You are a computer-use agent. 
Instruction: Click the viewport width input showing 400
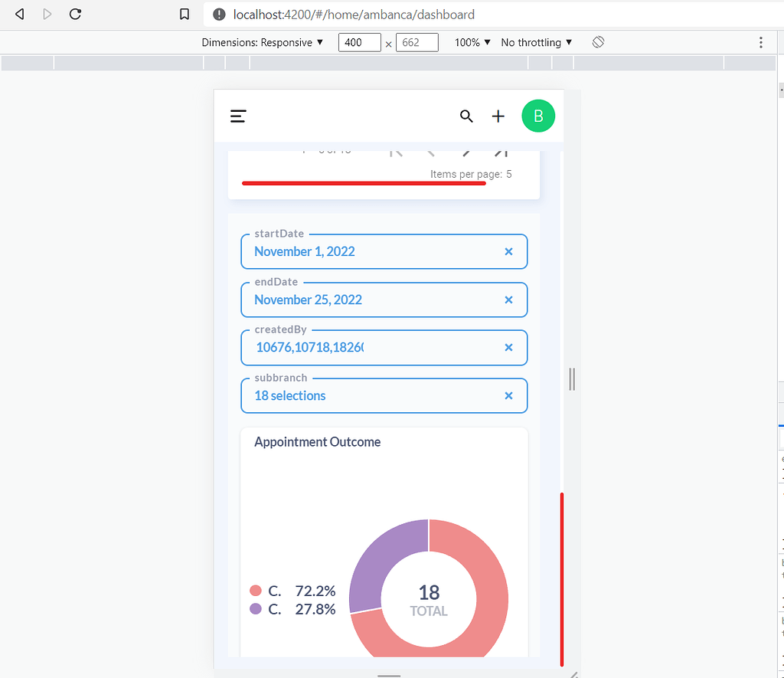pos(359,42)
